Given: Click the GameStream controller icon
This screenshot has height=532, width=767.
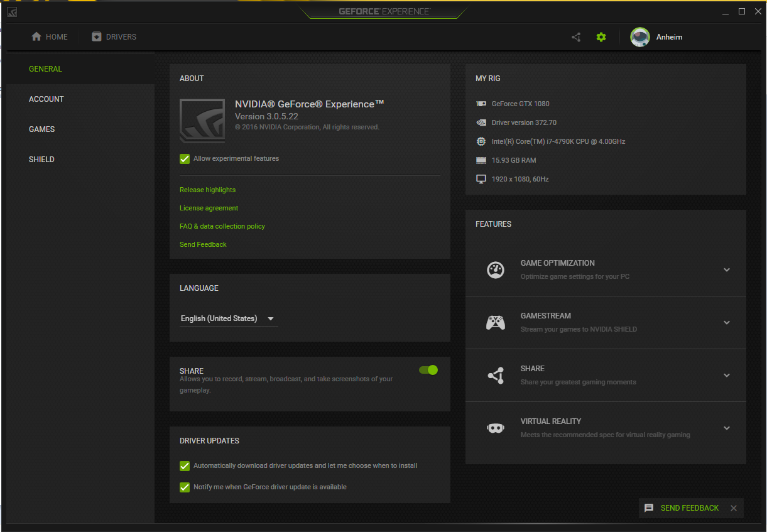Looking at the screenshot, I should [496, 323].
